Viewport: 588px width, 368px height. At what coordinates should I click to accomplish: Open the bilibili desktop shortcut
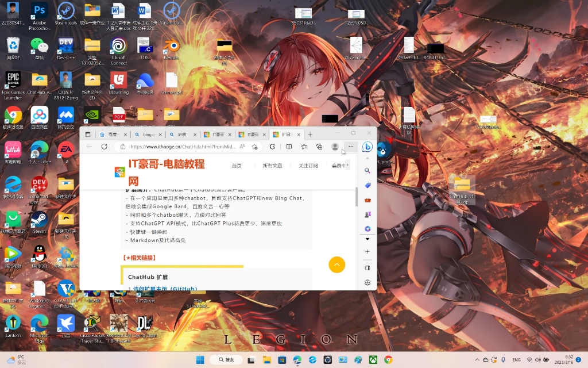(13, 153)
